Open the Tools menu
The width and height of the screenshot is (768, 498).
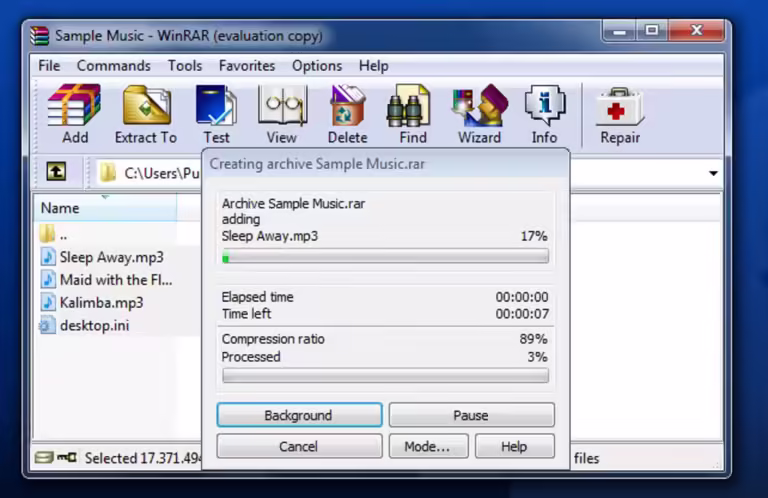coord(185,66)
